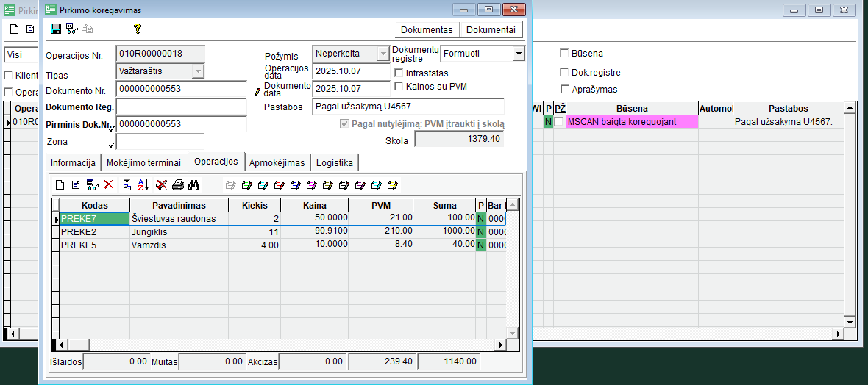Click the binoculars search icon
868x385 pixels.
(x=194, y=184)
